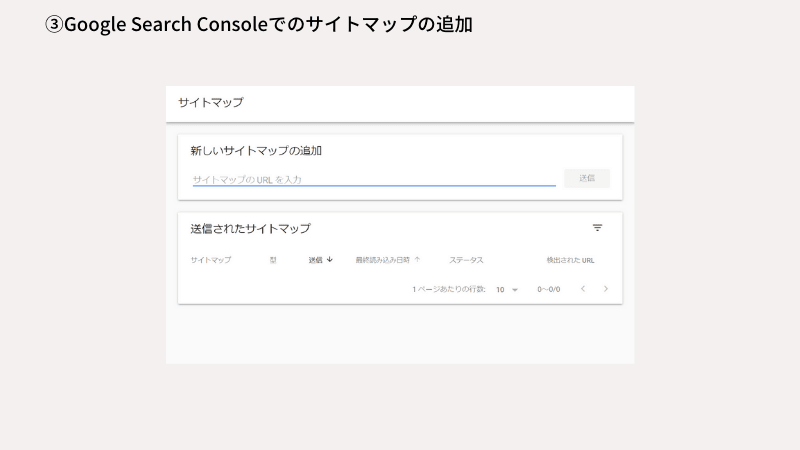Click the sitemap URL input field
The image size is (800, 450).
[x=374, y=179]
